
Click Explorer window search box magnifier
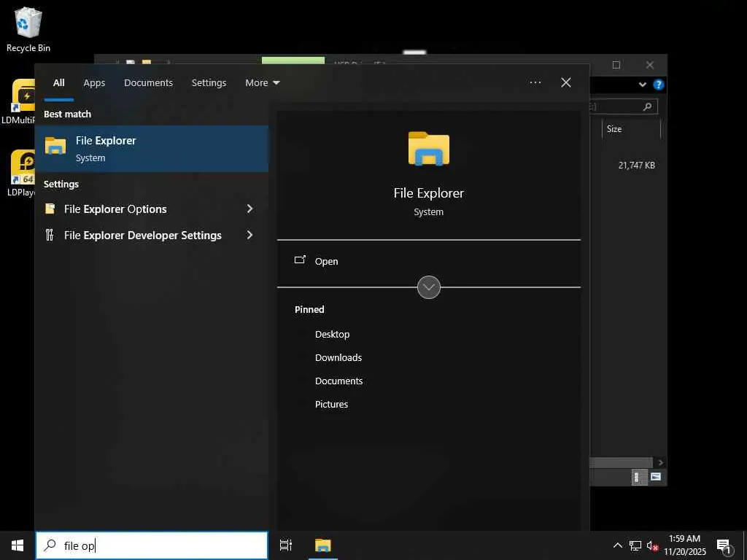click(647, 106)
